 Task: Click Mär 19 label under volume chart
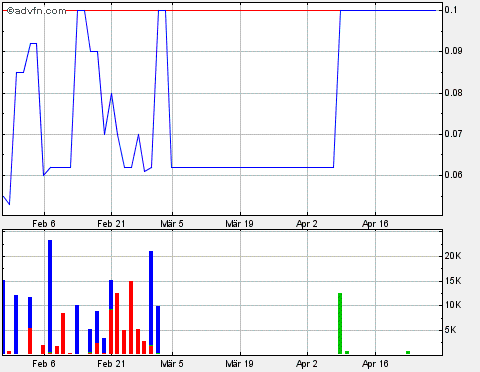click(239, 364)
